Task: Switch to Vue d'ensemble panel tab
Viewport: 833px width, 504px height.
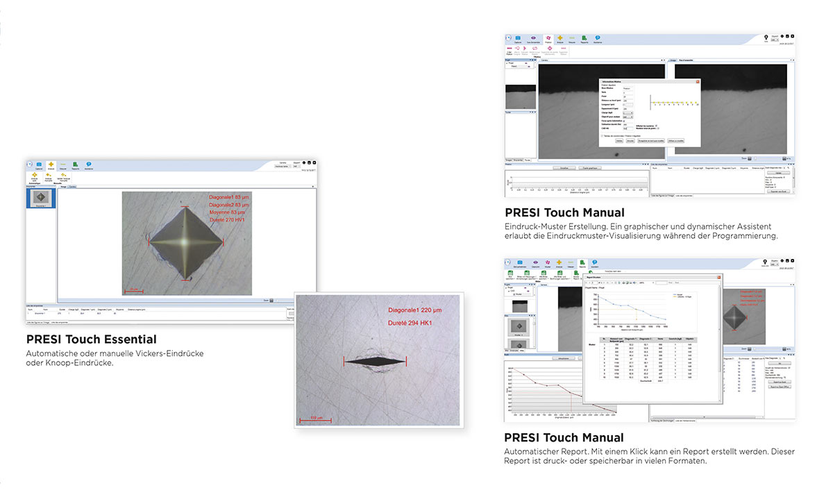Action: point(686,60)
